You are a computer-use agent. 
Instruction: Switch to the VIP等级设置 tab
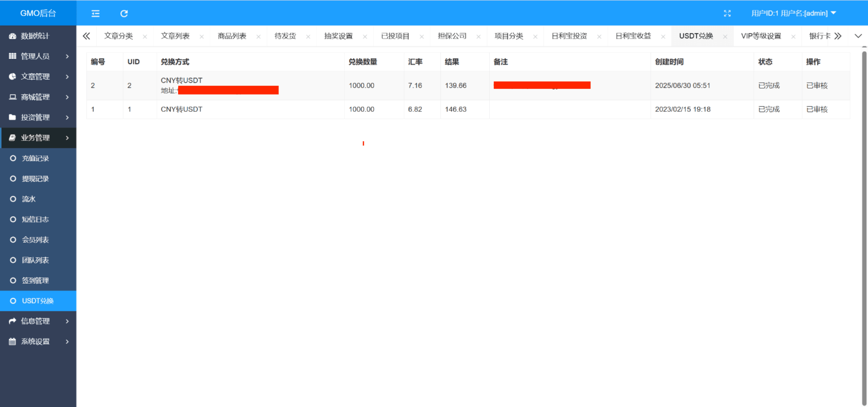(x=761, y=36)
